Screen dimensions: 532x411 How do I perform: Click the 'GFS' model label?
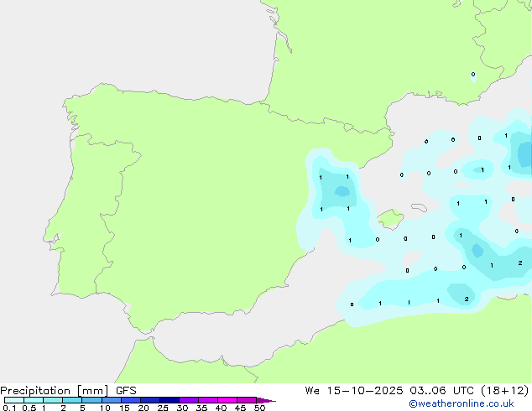coord(126,391)
